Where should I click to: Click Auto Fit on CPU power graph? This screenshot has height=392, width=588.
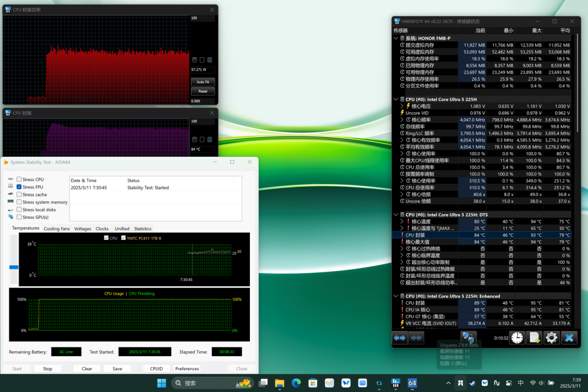pos(203,82)
